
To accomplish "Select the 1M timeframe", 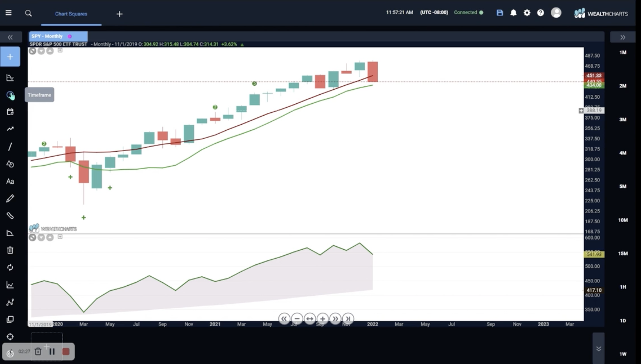I will pos(623,52).
